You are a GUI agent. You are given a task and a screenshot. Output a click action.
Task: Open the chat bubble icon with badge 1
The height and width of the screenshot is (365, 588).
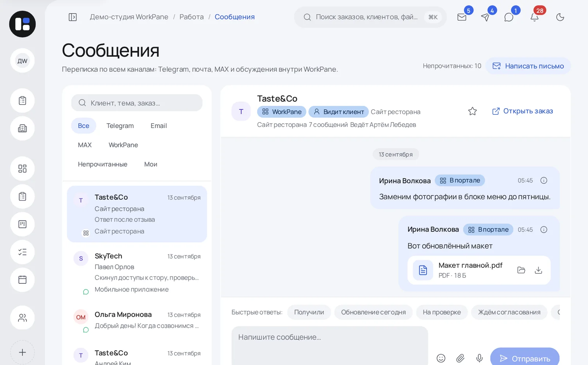coord(509,17)
